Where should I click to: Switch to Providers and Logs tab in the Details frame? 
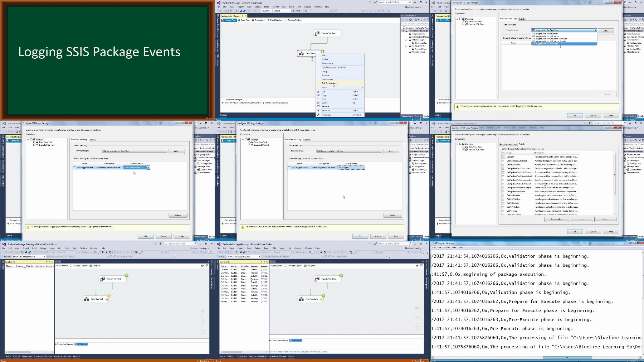tap(508, 144)
